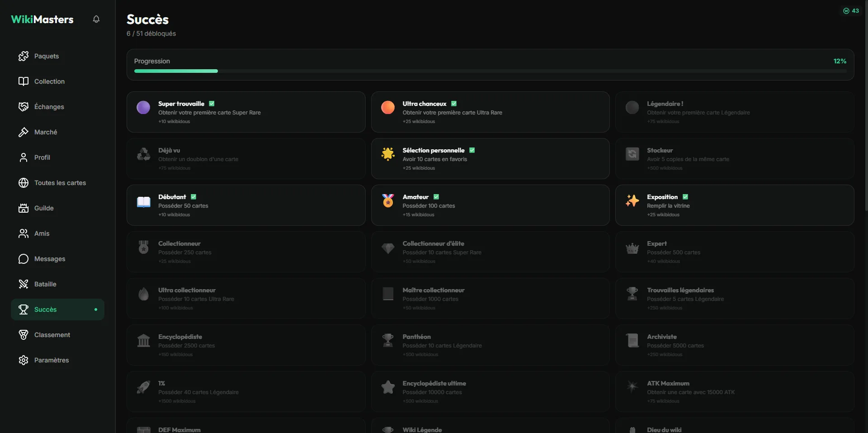The image size is (868, 433).
Task: Click the Ultra chanceux green checkmark
Action: pyautogui.click(x=454, y=104)
